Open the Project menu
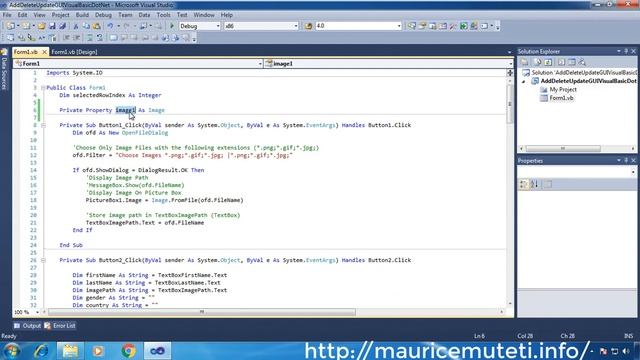 click(x=60, y=15)
